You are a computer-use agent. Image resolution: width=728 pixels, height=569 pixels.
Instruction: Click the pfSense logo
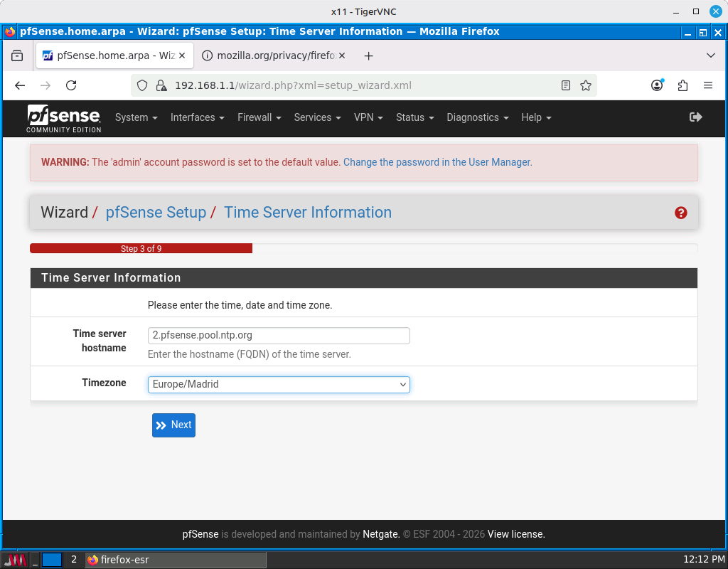64,118
